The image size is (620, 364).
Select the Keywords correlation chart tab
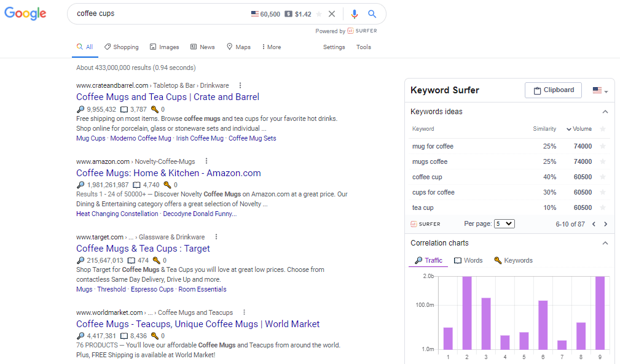[x=513, y=260]
